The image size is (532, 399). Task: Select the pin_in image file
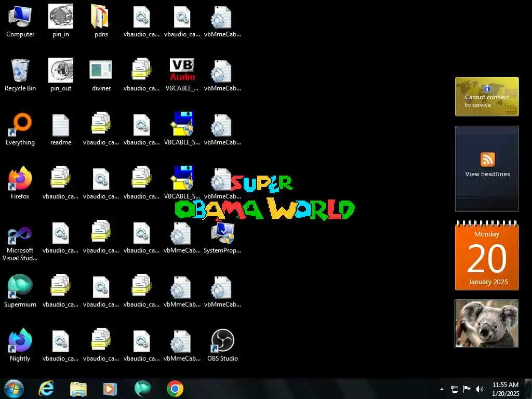(x=61, y=21)
